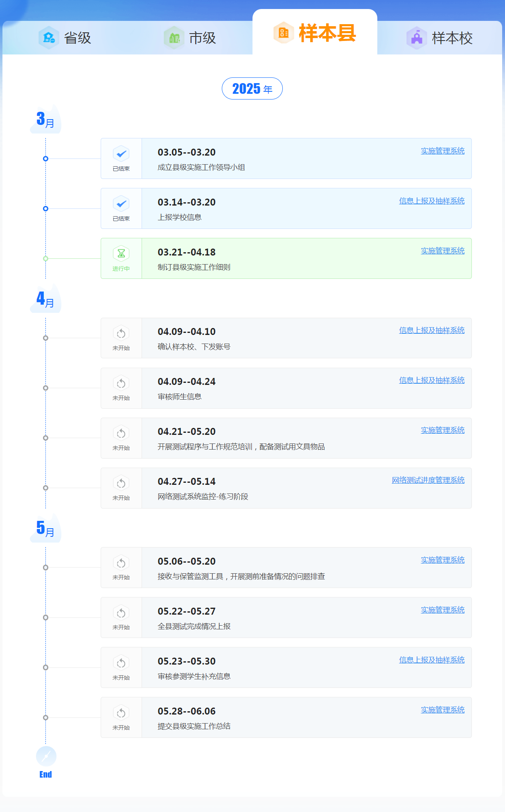Screen dimensions: 505x812
Task: Click green timeline dot for 03.21--04.18
Action: pos(46,258)
